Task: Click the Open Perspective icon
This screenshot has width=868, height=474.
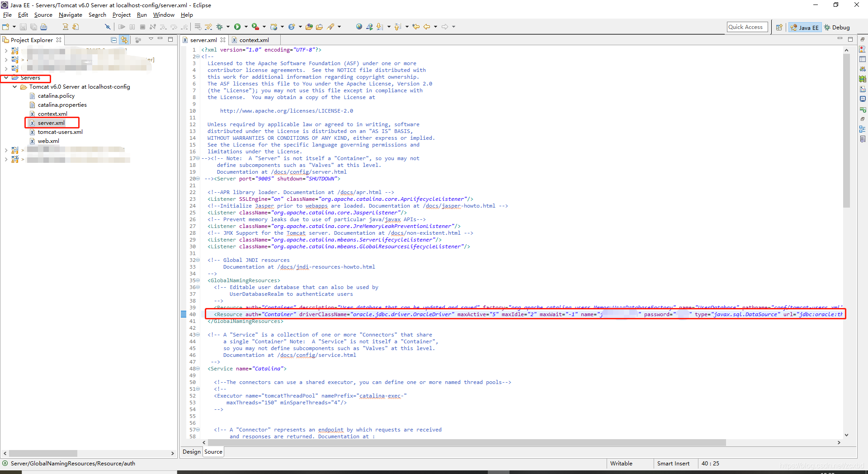Action: tap(779, 27)
